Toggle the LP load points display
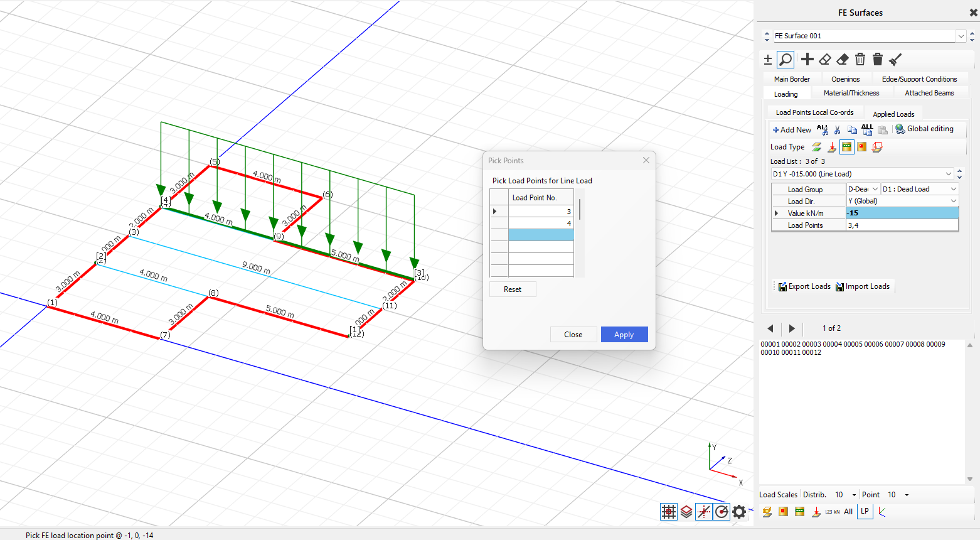Image resolution: width=980 pixels, height=540 pixels. coord(865,512)
